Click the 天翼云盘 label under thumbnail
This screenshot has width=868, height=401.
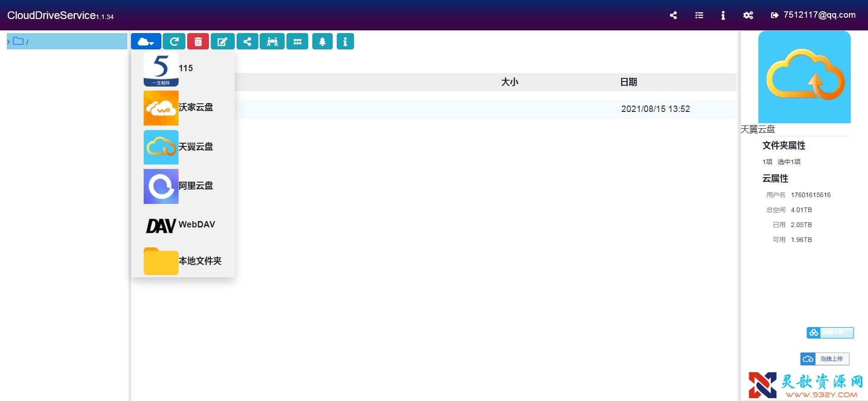[x=757, y=130]
